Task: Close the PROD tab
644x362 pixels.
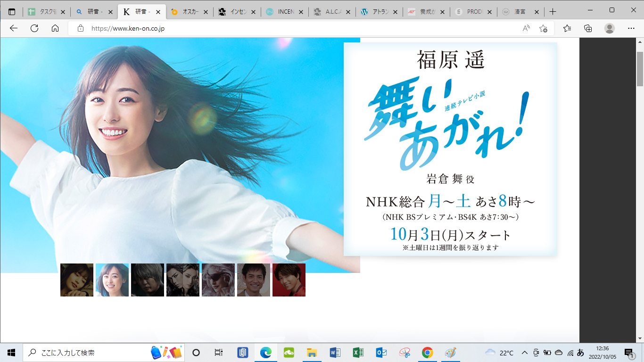Action: tap(489, 12)
